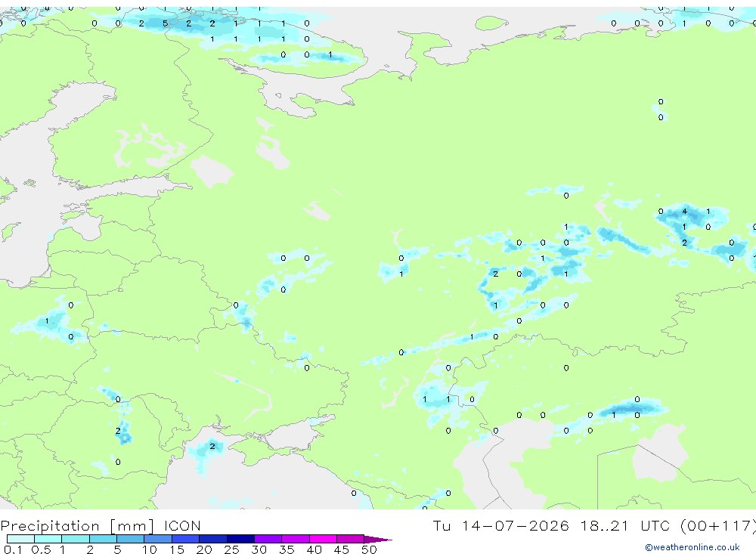Click the 'UTC' label in caption
Image resolution: width=756 pixels, height=554 pixels.
pyautogui.click(x=655, y=525)
